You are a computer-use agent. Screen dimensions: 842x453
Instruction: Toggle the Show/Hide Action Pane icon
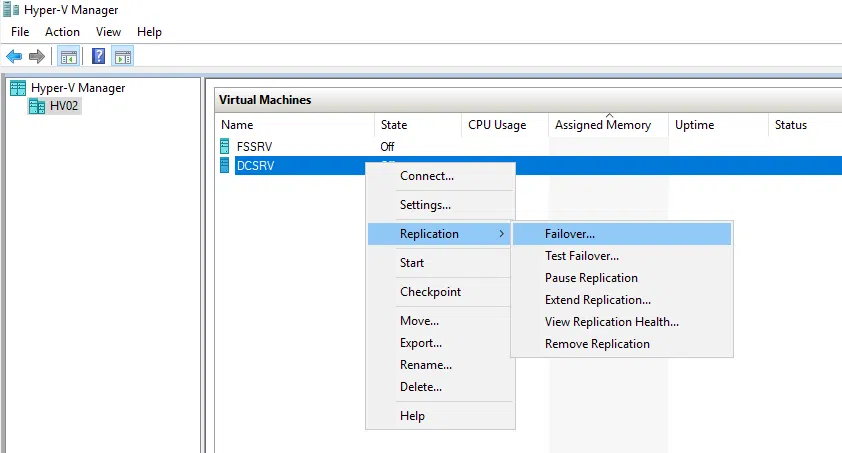click(x=123, y=56)
